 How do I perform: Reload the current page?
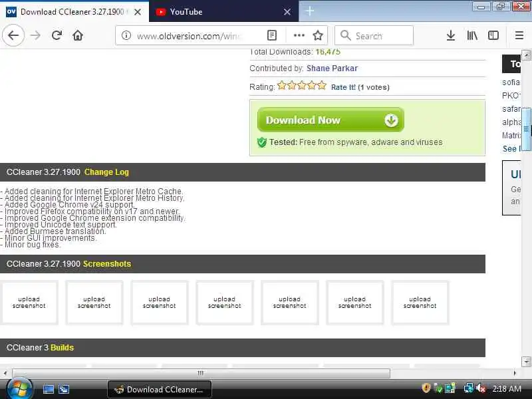point(57,35)
